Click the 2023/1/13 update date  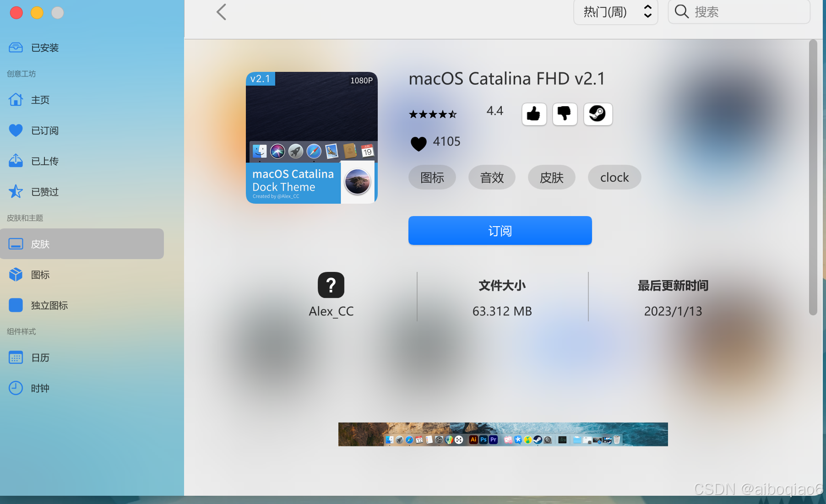coord(673,311)
